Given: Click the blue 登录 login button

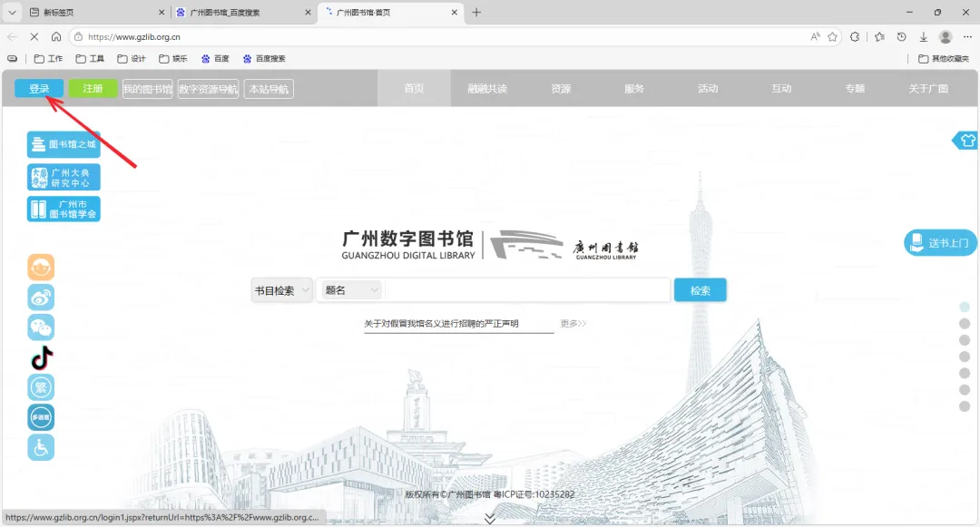Looking at the screenshot, I should (x=39, y=89).
